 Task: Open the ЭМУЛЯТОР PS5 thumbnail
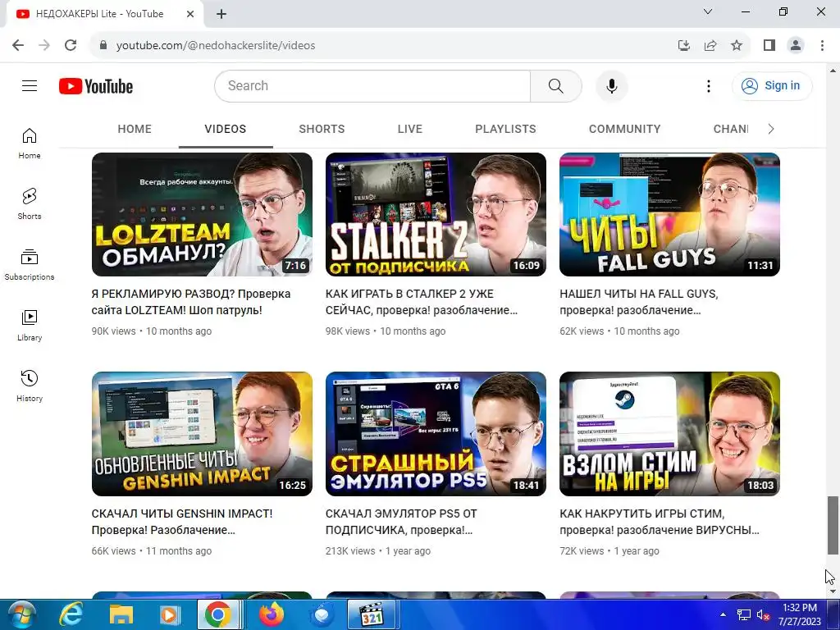point(436,434)
